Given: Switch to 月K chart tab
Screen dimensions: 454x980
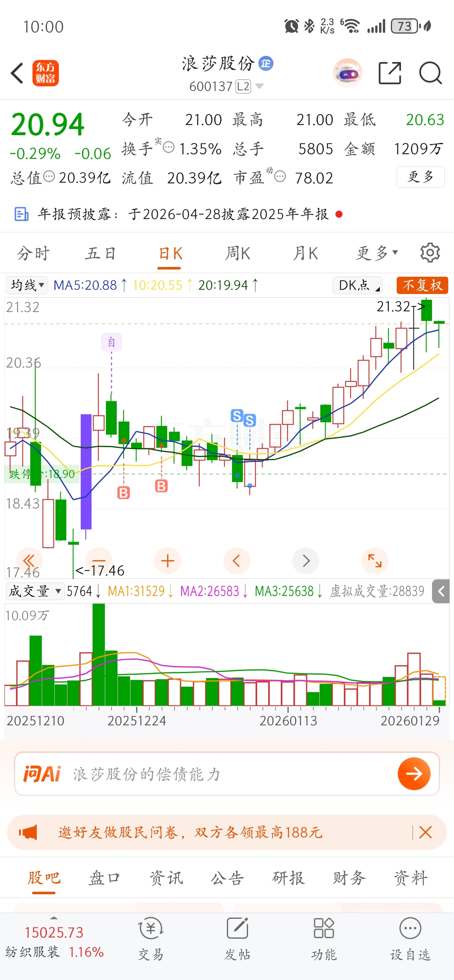Looking at the screenshot, I should [306, 253].
